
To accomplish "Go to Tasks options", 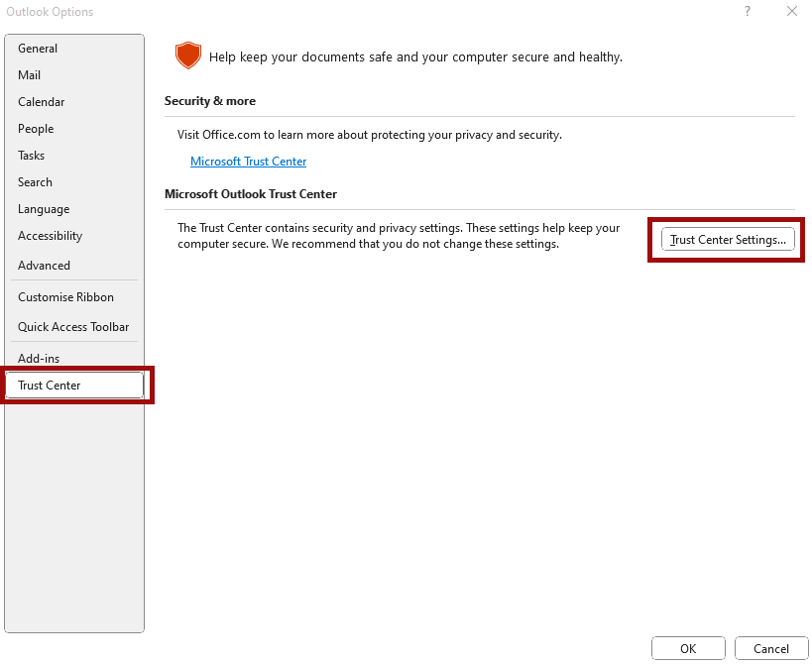I will coord(74,156).
